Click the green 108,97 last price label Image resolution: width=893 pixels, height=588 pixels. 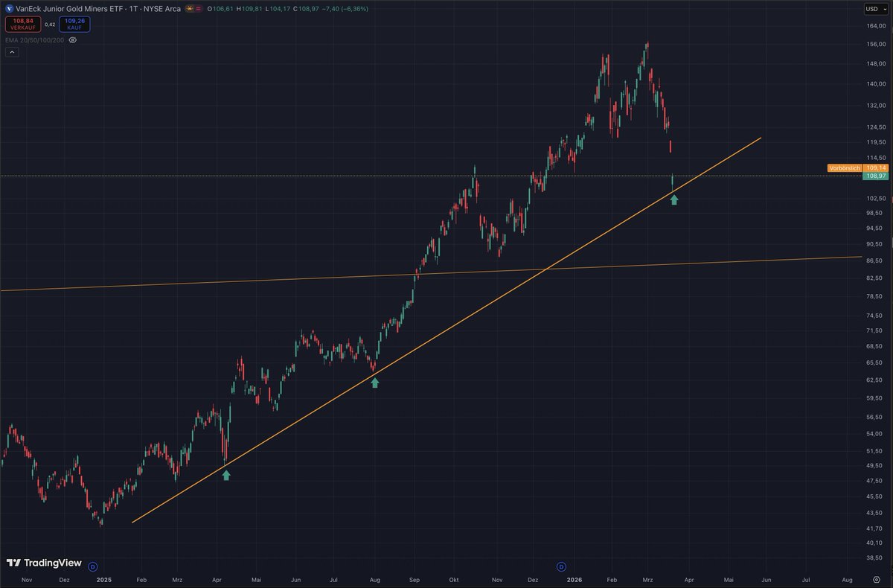[874, 176]
